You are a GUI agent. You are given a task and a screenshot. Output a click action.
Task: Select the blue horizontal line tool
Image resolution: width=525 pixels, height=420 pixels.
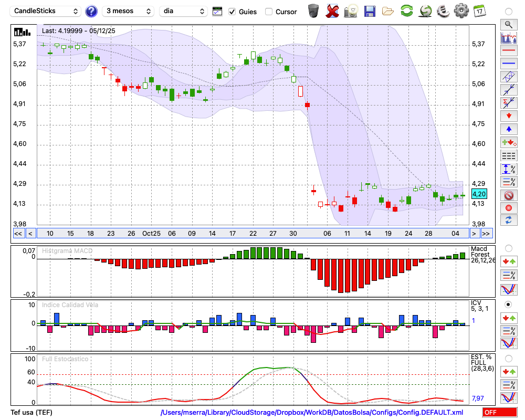[508, 64]
